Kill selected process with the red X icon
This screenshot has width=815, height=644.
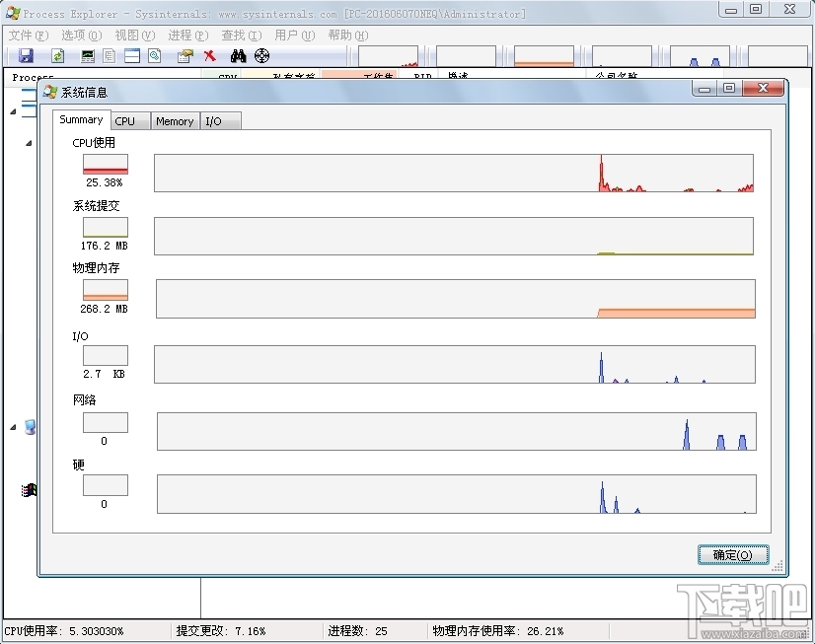point(210,56)
